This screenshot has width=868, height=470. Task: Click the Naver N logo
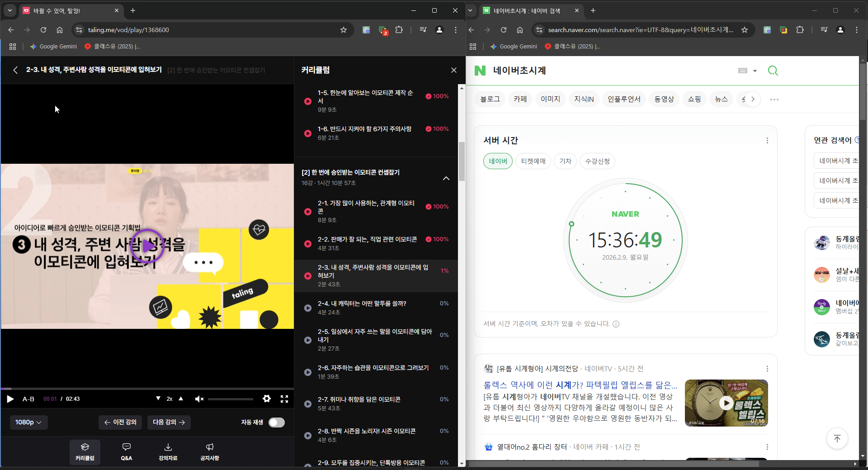[x=480, y=71]
